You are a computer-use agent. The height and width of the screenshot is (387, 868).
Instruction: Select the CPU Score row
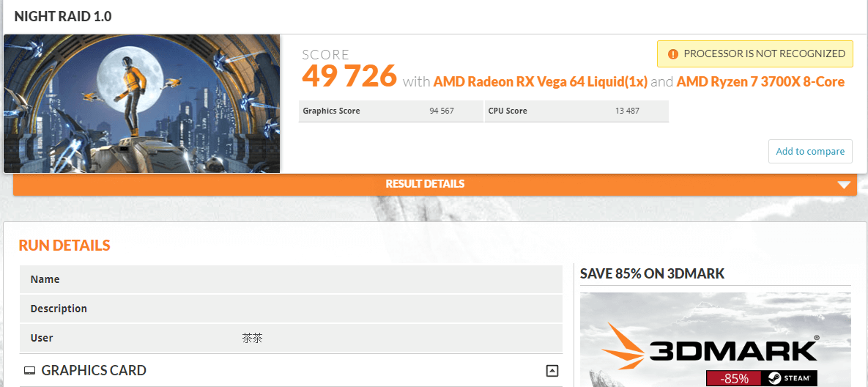pos(576,111)
